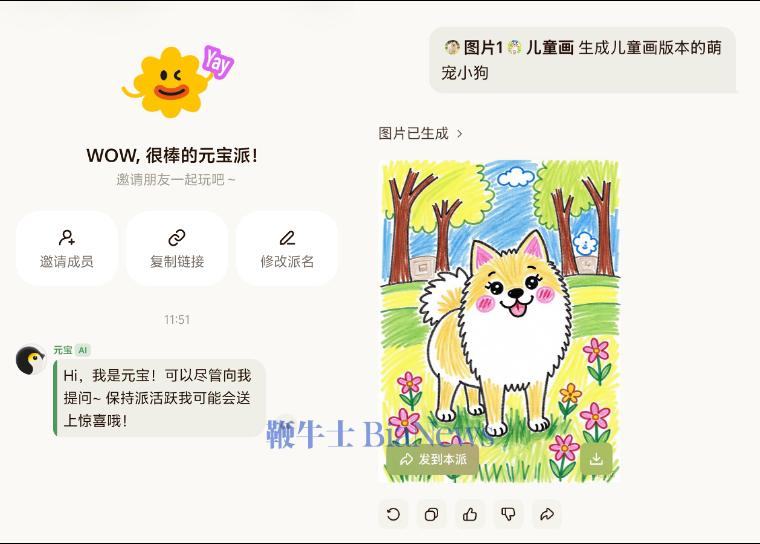Give the image a thumbs down
The image size is (760, 544).
(x=508, y=514)
